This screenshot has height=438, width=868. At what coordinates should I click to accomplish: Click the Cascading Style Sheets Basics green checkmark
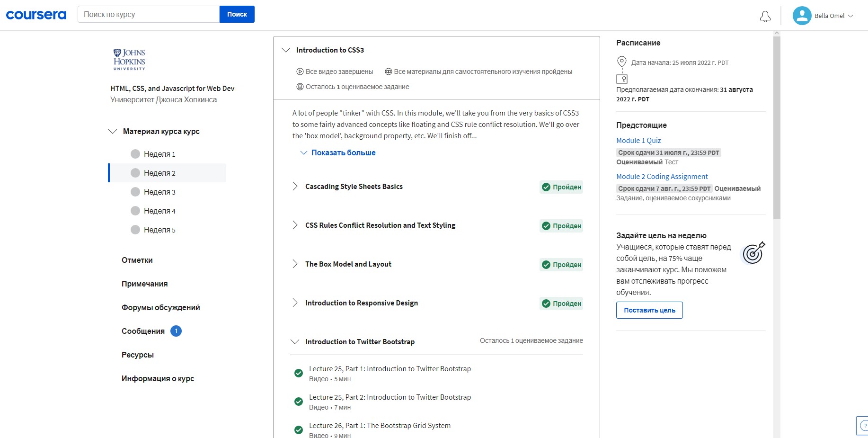[x=546, y=187]
